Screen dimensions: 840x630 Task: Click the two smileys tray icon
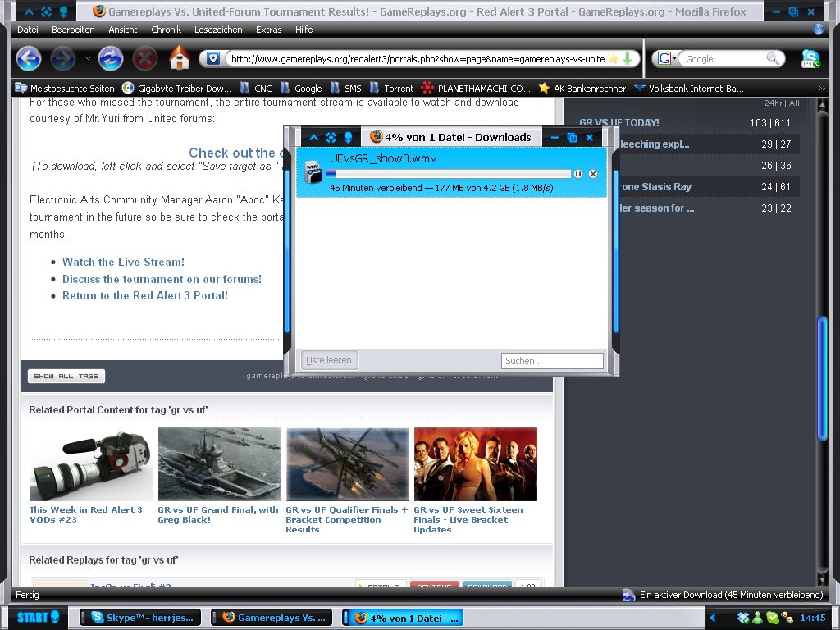(x=787, y=618)
